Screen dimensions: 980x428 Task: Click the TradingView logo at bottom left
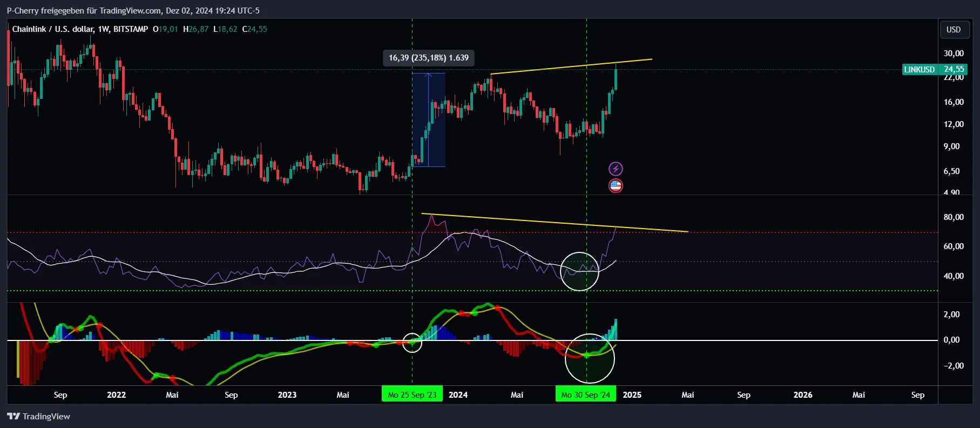pyautogui.click(x=38, y=416)
